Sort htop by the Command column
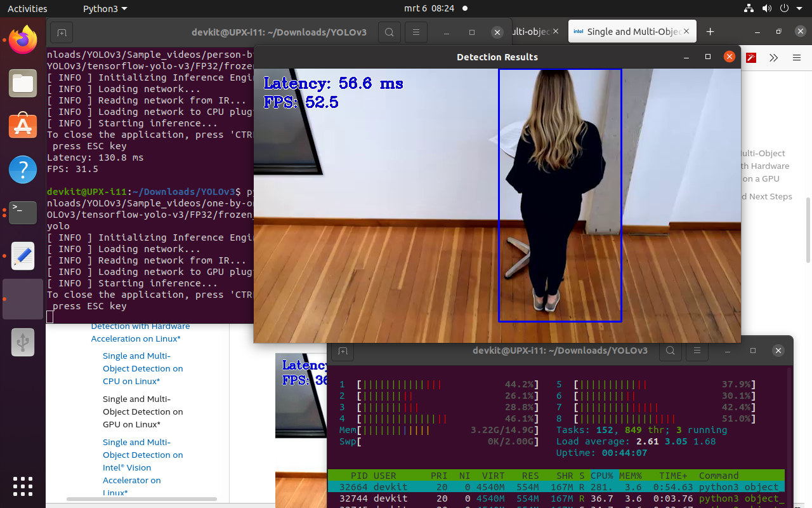The width and height of the screenshot is (812, 508). pyautogui.click(x=719, y=476)
